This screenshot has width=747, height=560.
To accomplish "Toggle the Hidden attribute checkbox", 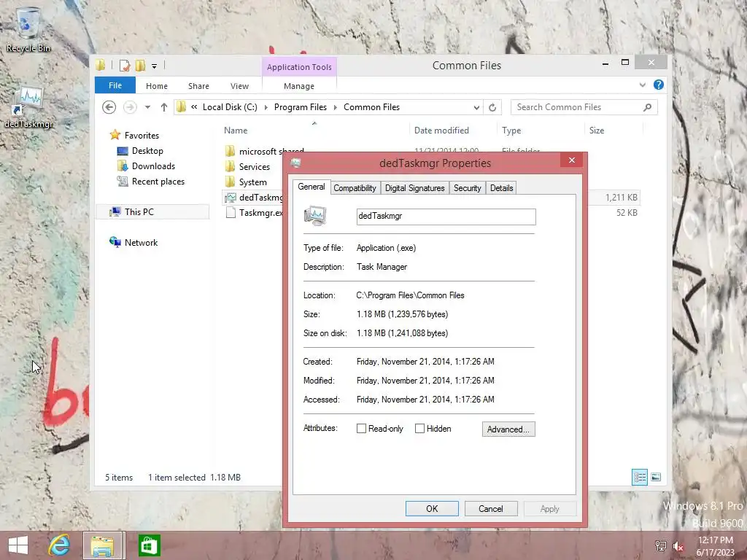I will tap(419, 429).
